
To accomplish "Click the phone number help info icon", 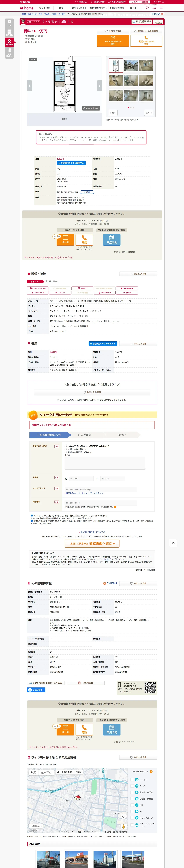I will tap(115, 507).
